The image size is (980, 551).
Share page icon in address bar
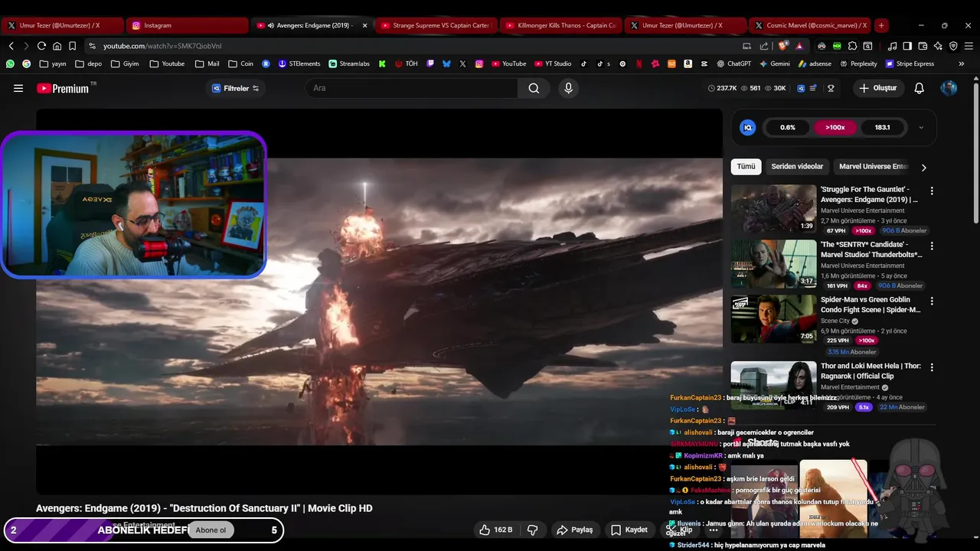764,46
